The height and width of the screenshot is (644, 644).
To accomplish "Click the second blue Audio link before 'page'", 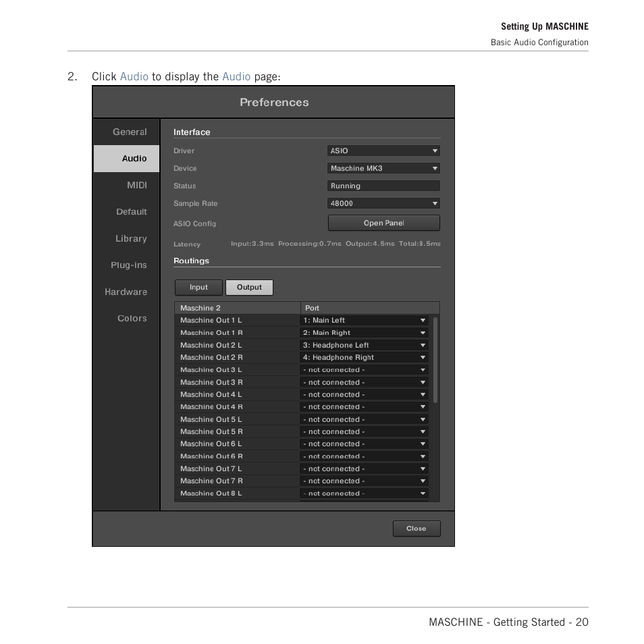I will tap(236, 77).
